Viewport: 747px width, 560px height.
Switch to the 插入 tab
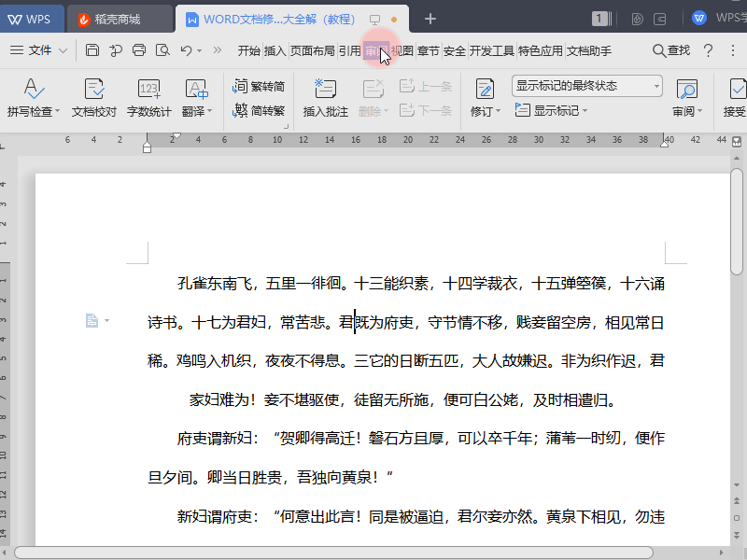(275, 50)
